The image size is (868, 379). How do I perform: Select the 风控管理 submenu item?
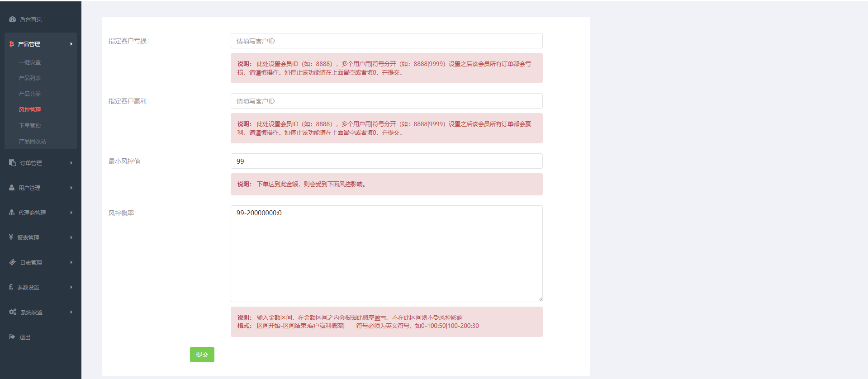click(30, 110)
